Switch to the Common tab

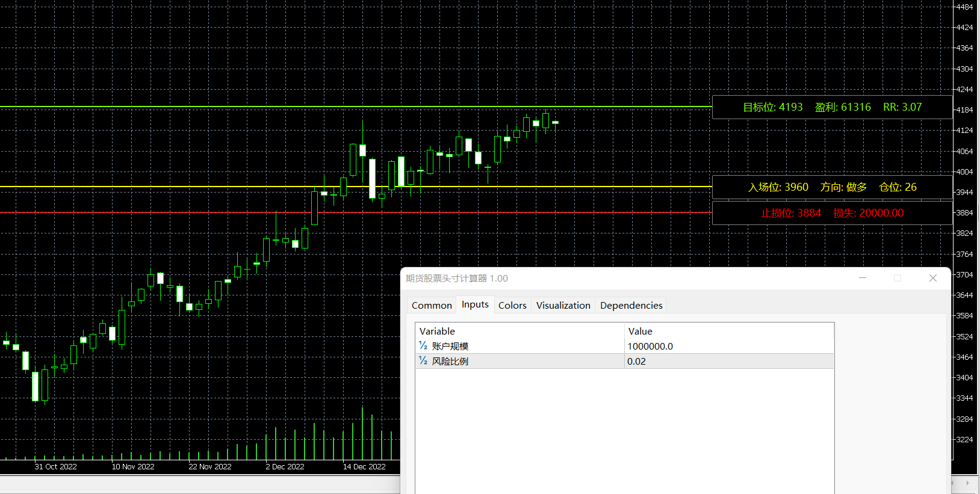432,306
